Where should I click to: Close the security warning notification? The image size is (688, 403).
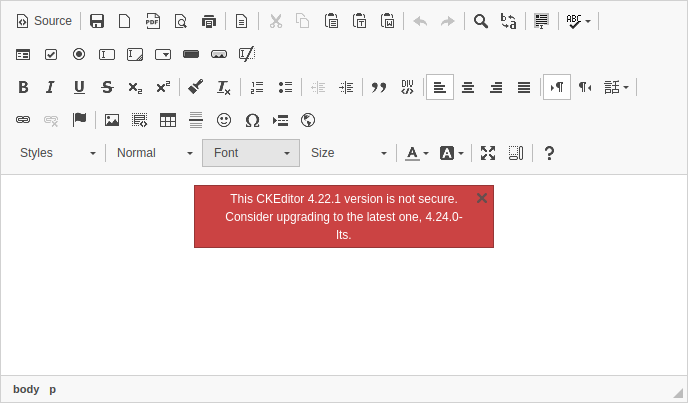click(x=482, y=198)
